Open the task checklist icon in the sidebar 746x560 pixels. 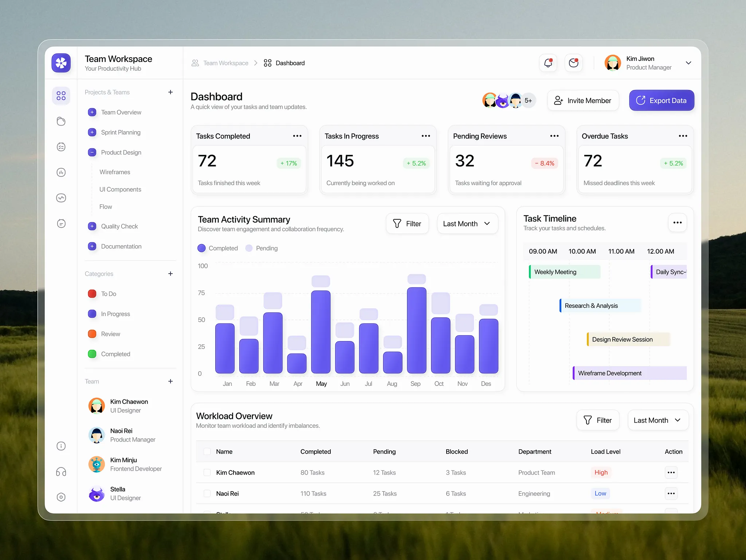coord(61,147)
